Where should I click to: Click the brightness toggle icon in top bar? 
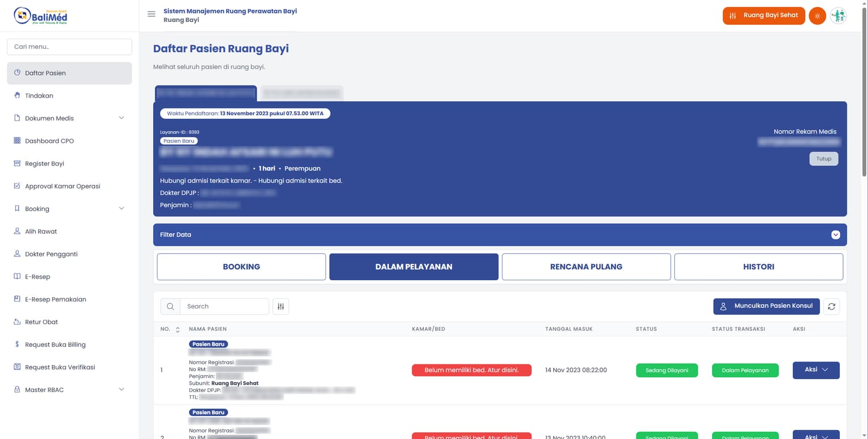coord(817,16)
